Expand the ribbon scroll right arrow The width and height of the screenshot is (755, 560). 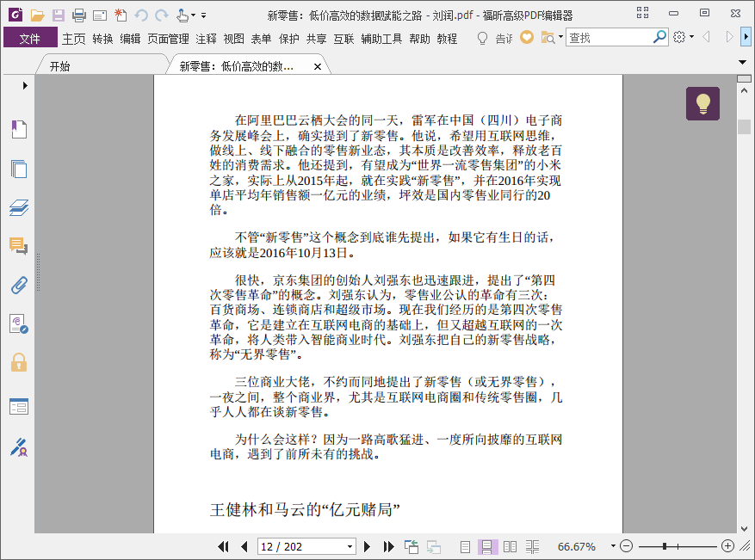pyautogui.click(x=746, y=37)
